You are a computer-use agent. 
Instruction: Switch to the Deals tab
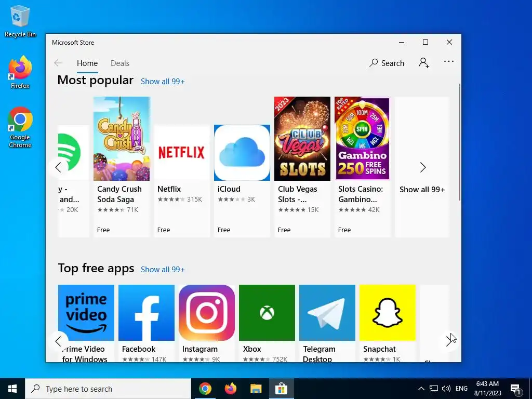pos(120,63)
